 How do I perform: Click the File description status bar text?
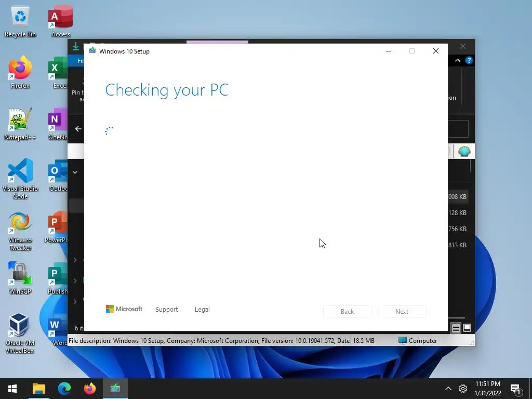click(x=209, y=341)
